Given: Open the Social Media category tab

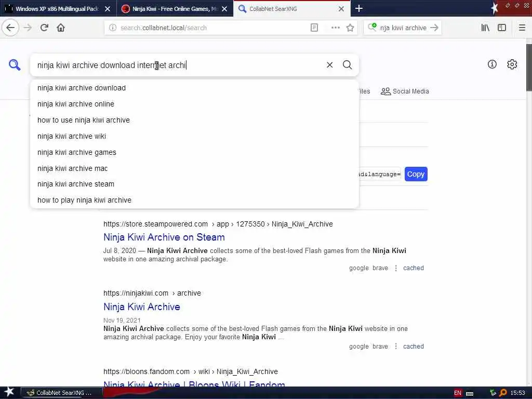Looking at the screenshot, I should [x=405, y=91].
